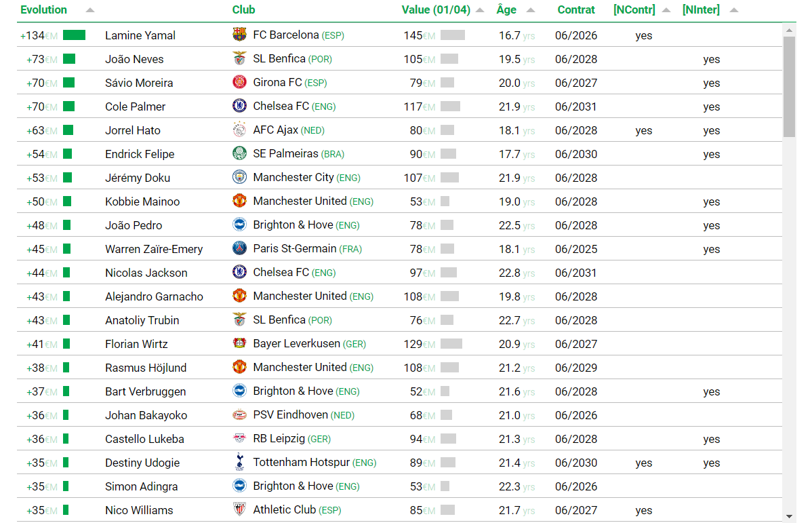Click the Bayer Leverkusen crest icon

(239, 343)
